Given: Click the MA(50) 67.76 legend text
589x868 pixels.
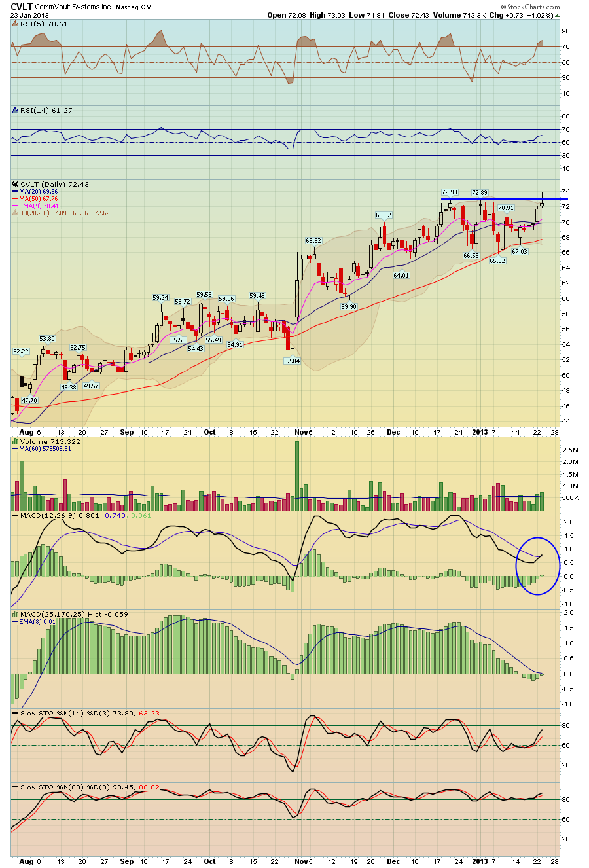Looking at the screenshot, I should [x=39, y=198].
